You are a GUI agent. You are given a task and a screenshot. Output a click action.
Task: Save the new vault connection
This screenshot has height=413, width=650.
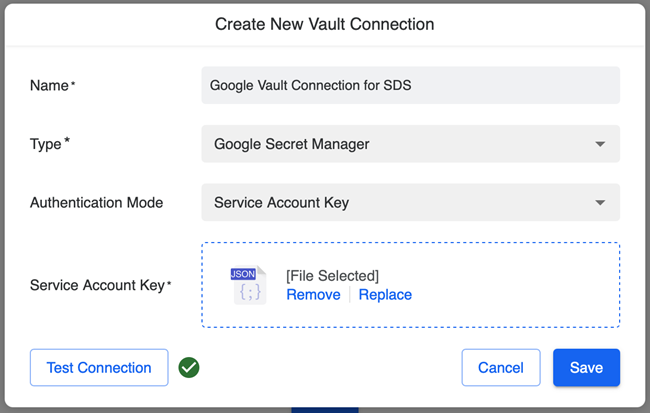pyautogui.click(x=586, y=368)
